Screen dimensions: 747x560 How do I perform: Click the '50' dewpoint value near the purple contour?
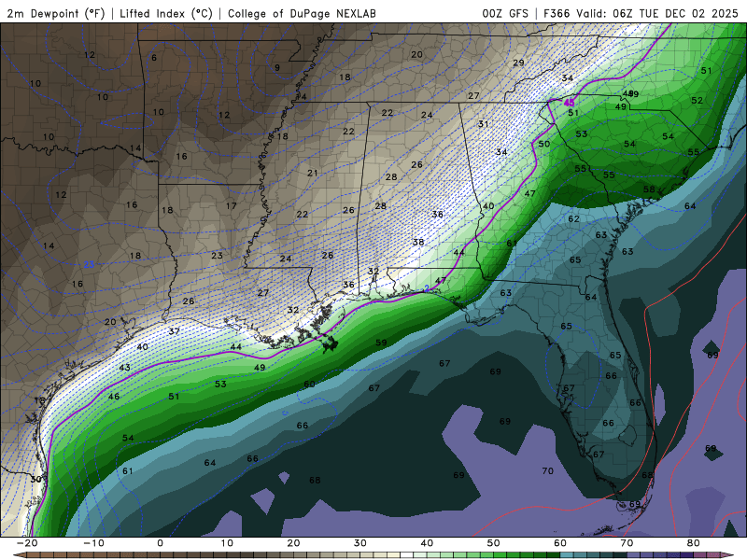544,144
